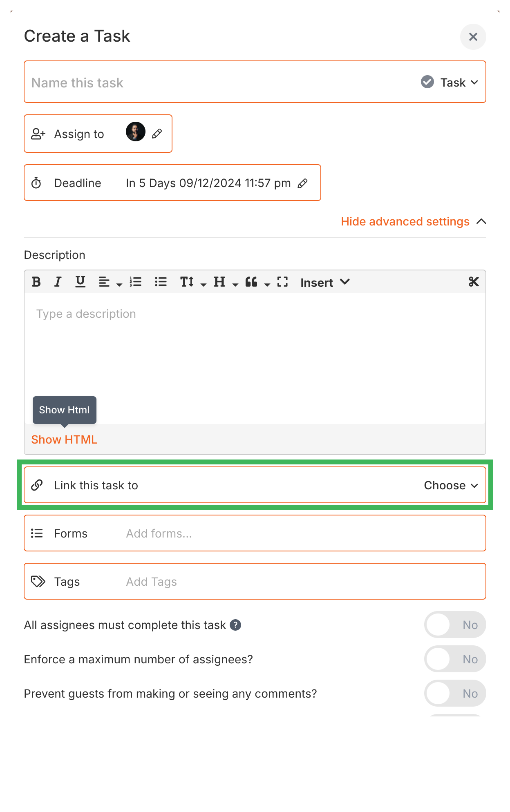
Task: Disable all assignees must complete toggle
Action: pyautogui.click(x=455, y=625)
